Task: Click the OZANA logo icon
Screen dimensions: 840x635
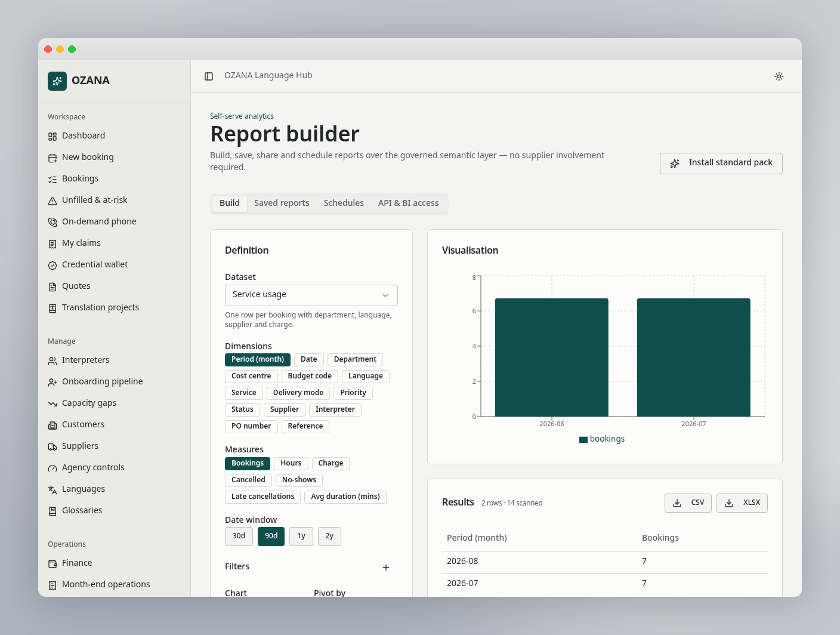Action: pyautogui.click(x=57, y=81)
